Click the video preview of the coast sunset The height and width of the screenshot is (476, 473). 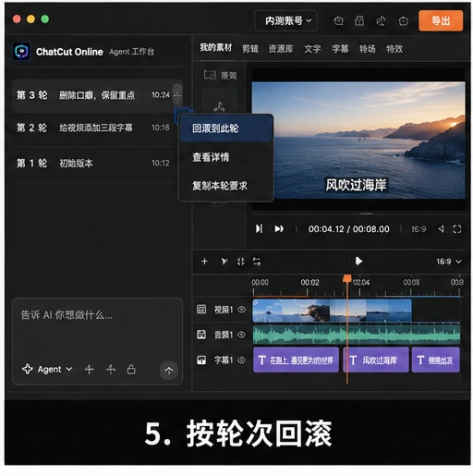click(358, 140)
